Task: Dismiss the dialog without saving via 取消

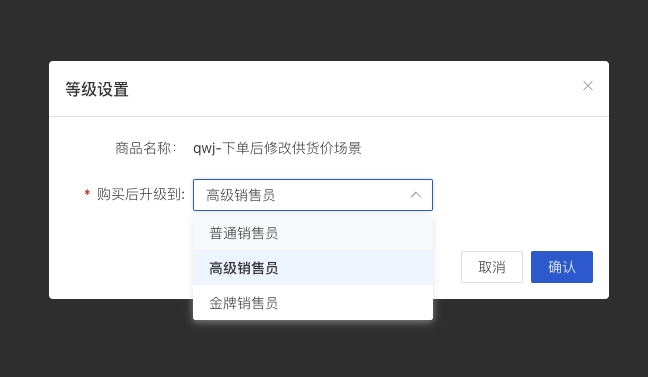Action: [x=492, y=267]
